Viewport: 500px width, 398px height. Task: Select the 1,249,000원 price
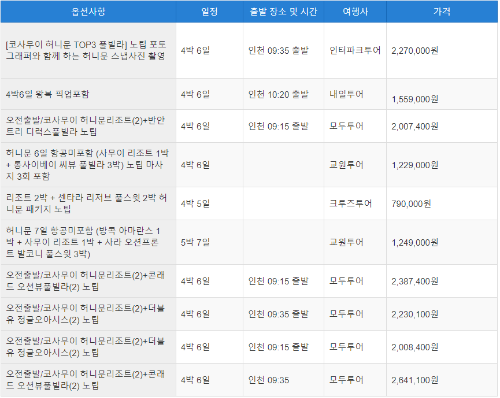point(415,242)
